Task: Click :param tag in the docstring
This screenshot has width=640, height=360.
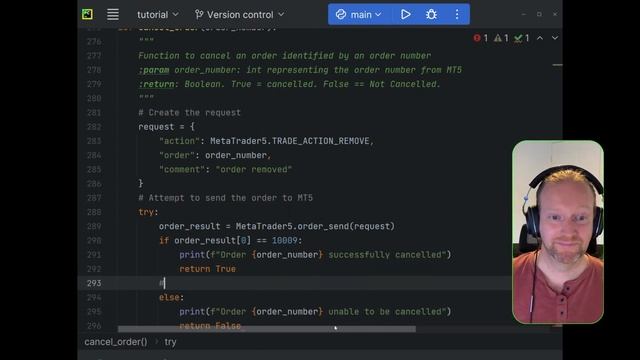Action: point(153,70)
